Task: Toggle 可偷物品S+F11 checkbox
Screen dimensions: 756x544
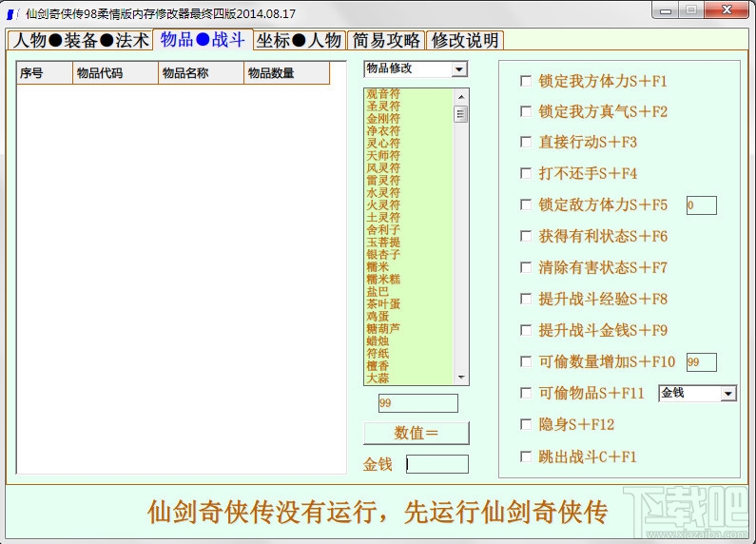Action: 526,393
